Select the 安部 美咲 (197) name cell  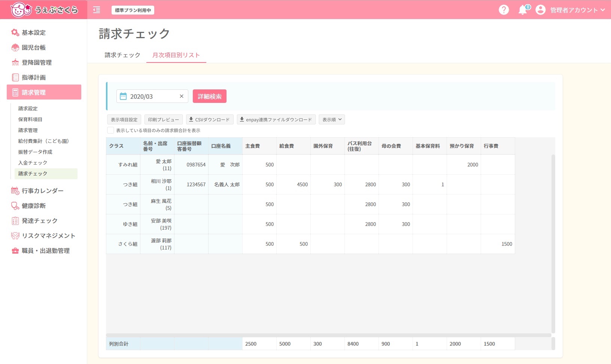tap(157, 224)
